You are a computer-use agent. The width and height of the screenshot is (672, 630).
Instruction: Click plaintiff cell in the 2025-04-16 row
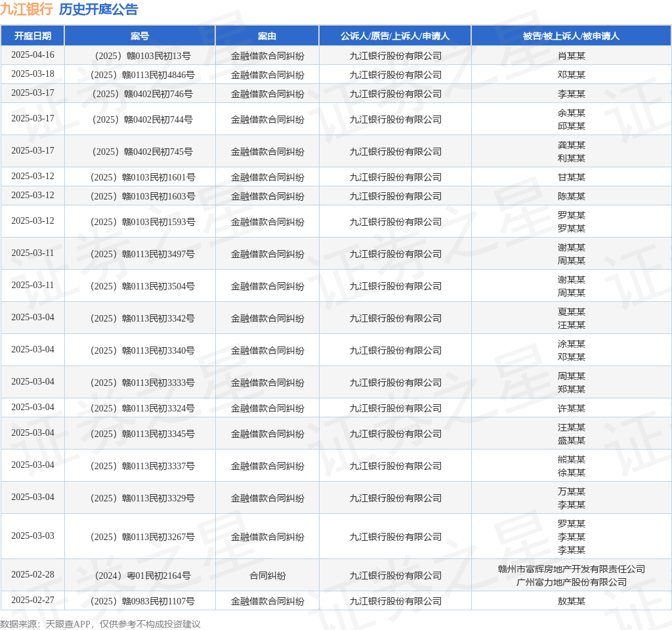[x=395, y=56]
